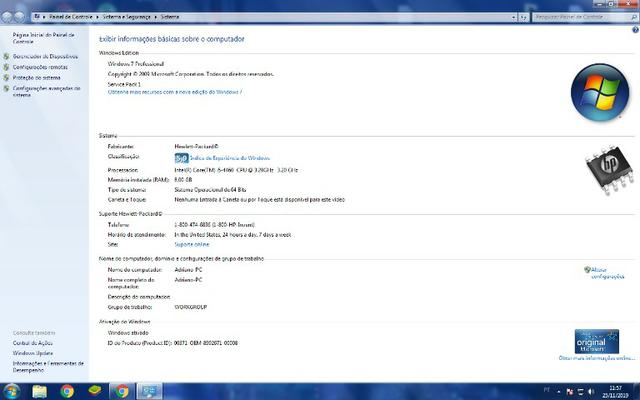Image resolution: width=640 pixels, height=400 pixels.
Task: Select the Windows ativado status text
Action: [128, 333]
